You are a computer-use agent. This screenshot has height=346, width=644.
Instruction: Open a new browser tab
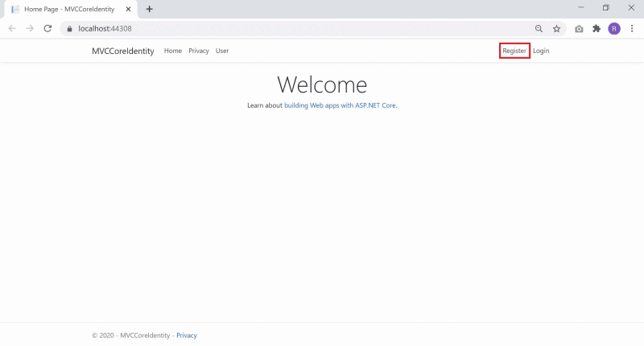click(x=150, y=9)
